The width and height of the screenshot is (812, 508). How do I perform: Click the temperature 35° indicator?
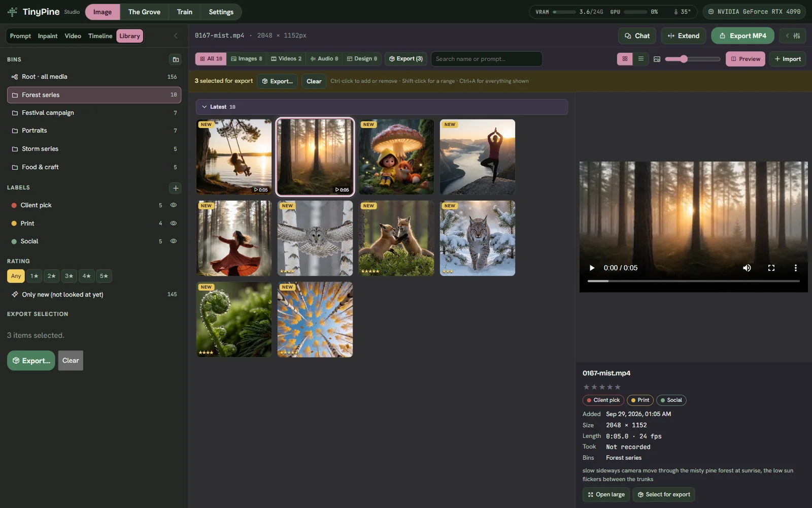coord(682,12)
